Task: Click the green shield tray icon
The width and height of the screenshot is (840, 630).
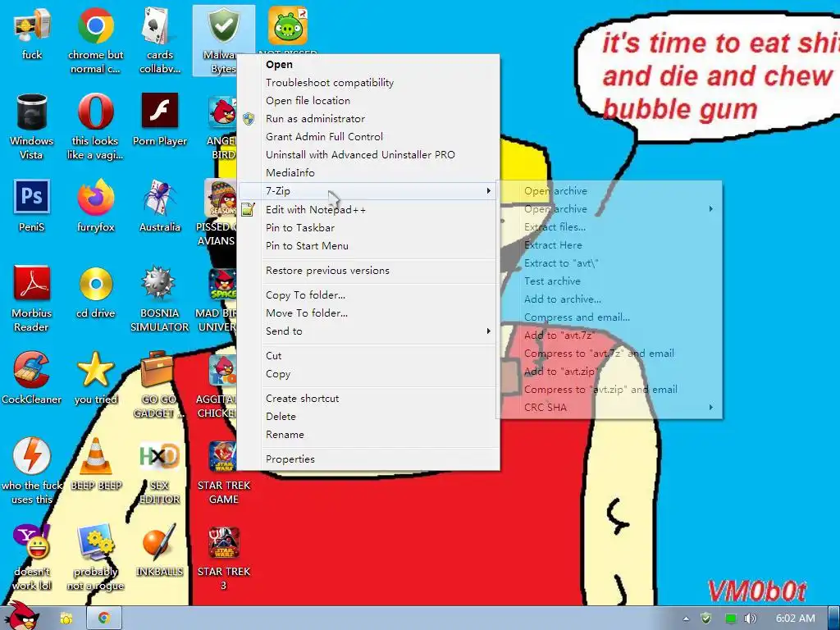Action: [x=706, y=619]
